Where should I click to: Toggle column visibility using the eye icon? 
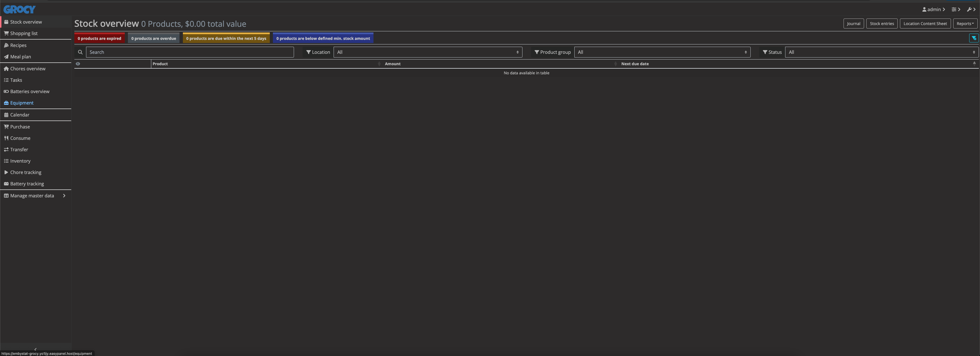(x=78, y=64)
